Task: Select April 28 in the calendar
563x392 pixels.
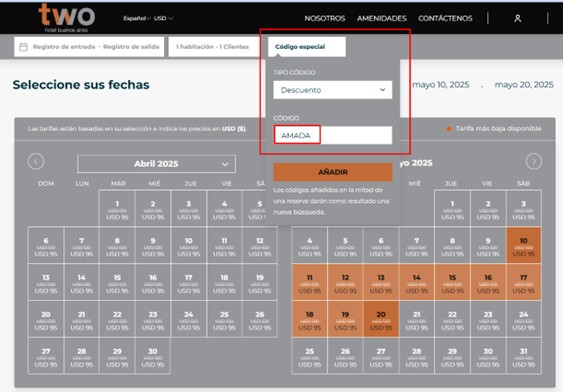Action: [x=82, y=356]
